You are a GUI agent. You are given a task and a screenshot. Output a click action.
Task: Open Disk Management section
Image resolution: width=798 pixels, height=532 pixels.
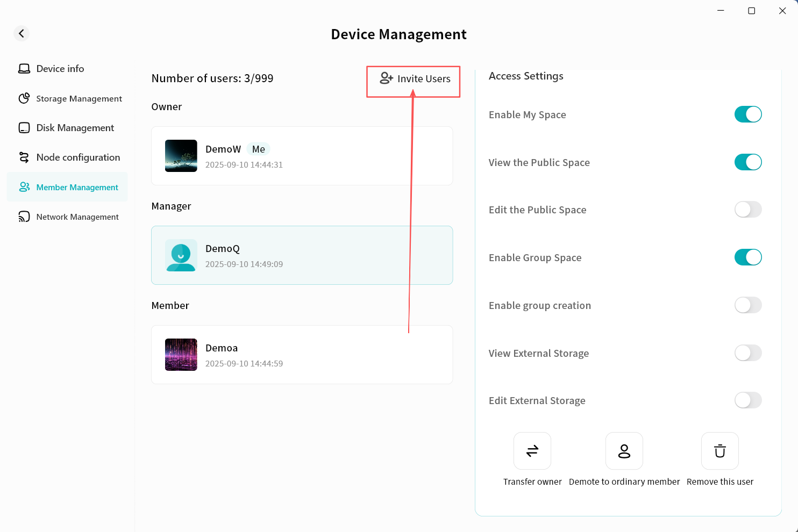click(75, 128)
